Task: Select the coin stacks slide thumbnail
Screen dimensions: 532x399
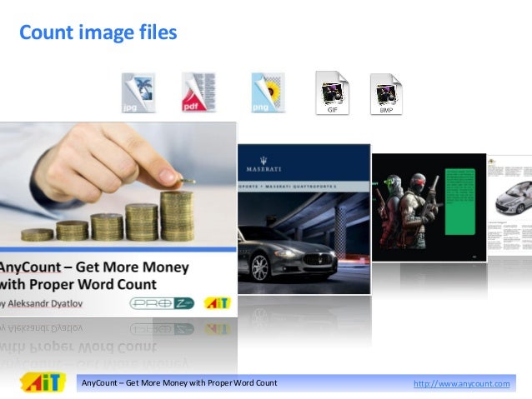Action: pos(118,220)
